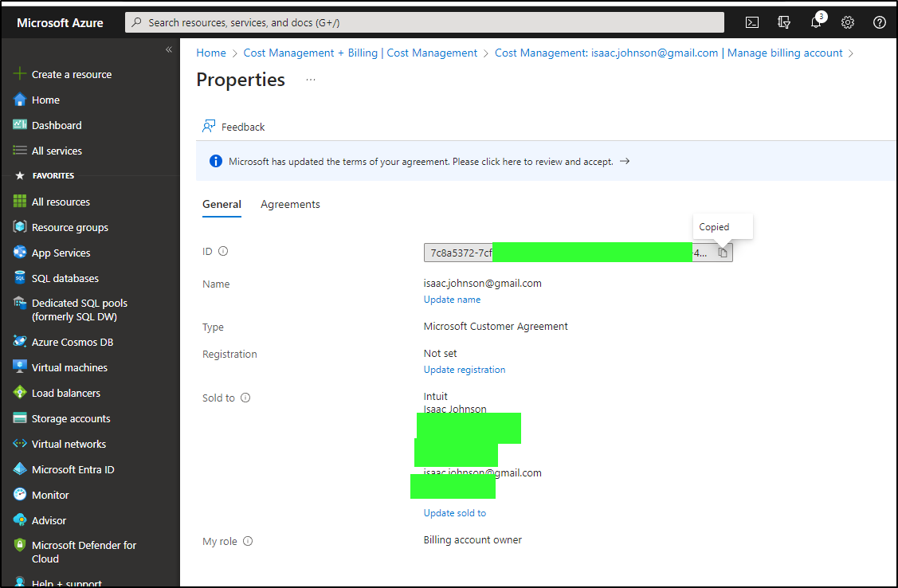Click the Storage accounts icon
The width and height of the screenshot is (898, 588).
(x=19, y=418)
